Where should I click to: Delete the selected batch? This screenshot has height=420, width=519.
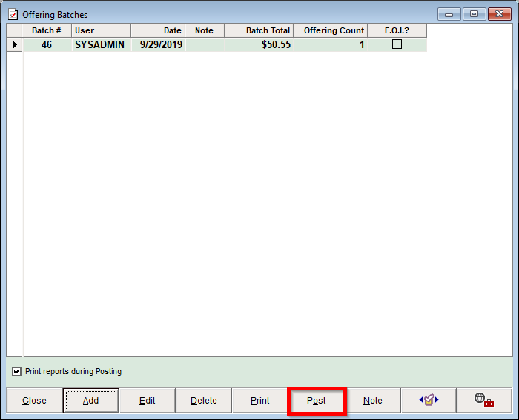[x=203, y=401]
